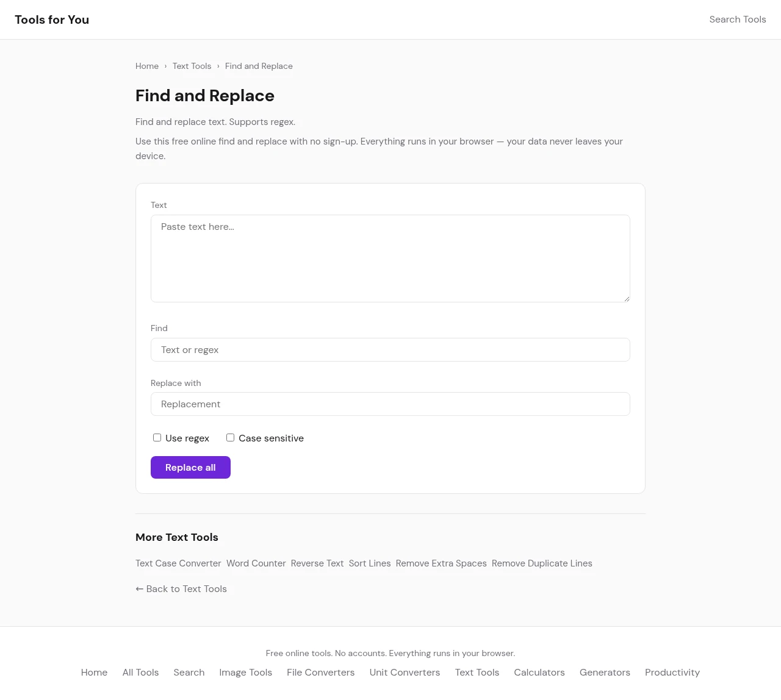Open the Text Case Converter tool
Viewport: 781px width, 700px height.
coord(178,563)
